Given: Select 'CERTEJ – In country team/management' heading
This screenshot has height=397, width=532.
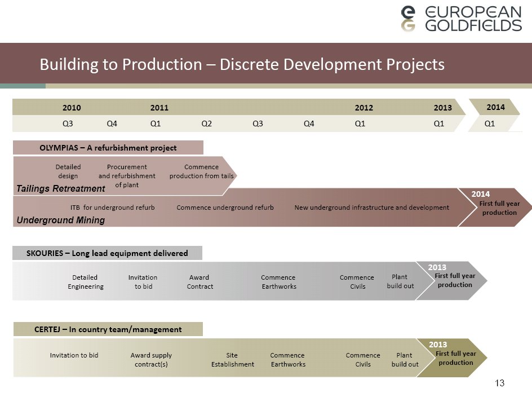Looking at the screenshot, I should (108, 329).
